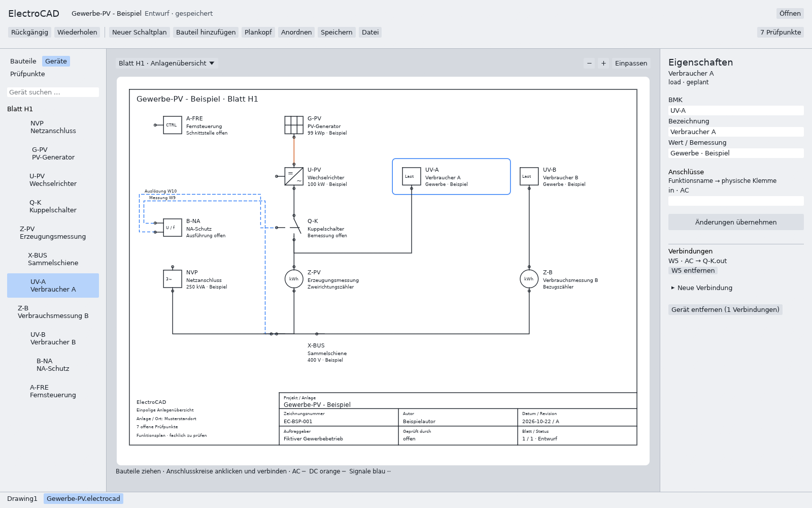The height and width of the screenshot is (508, 812).
Task: Open the Datei menu
Action: pyautogui.click(x=370, y=33)
